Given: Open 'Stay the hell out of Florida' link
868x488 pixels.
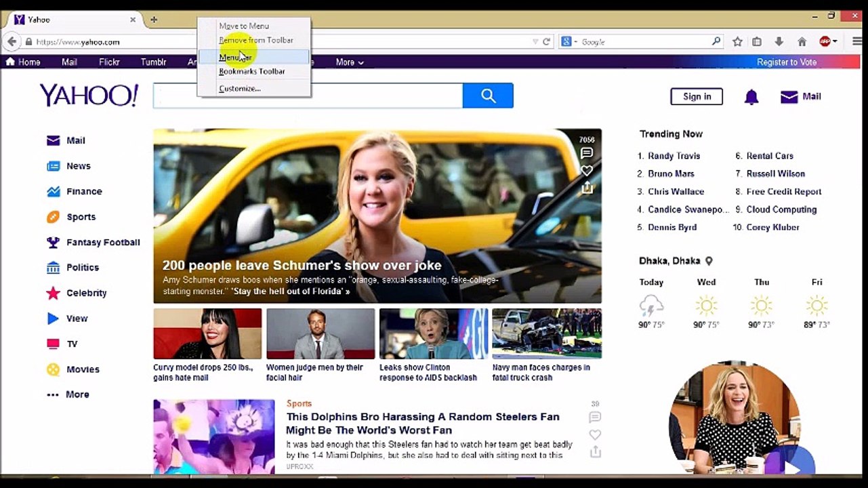Looking at the screenshot, I should (290, 291).
